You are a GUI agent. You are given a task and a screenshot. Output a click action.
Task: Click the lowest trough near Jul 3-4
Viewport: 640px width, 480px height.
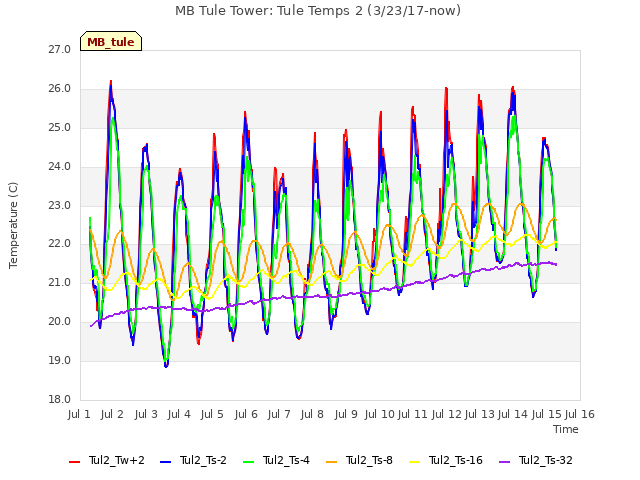pyautogui.click(x=166, y=366)
